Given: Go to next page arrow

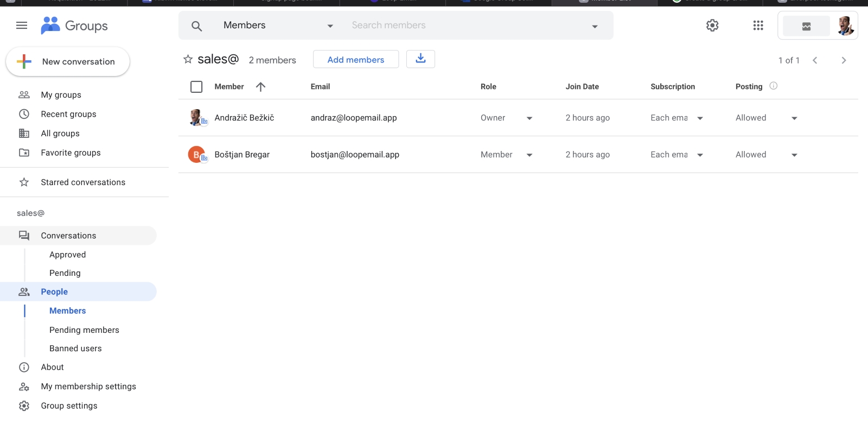Looking at the screenshot, I should [x=844, y=60].
